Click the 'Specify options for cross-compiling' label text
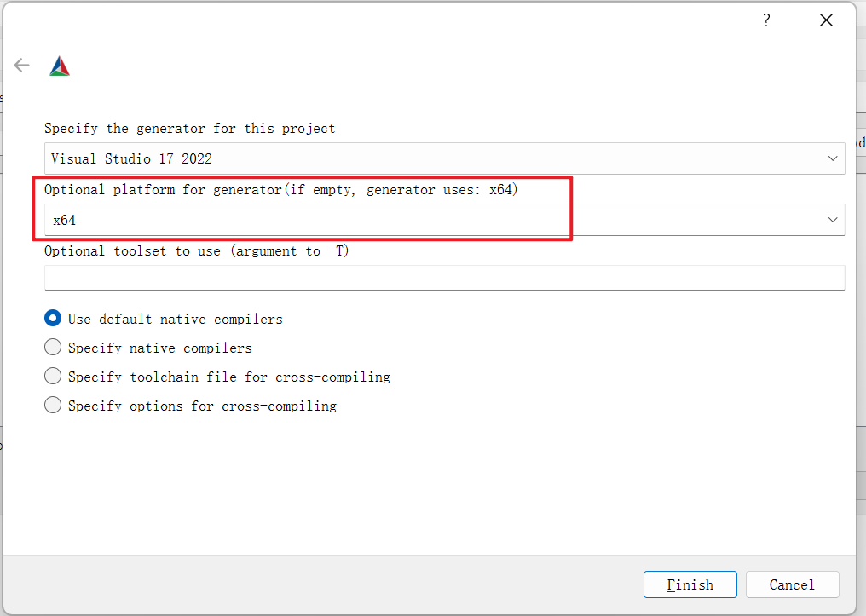 click(202, 406)
